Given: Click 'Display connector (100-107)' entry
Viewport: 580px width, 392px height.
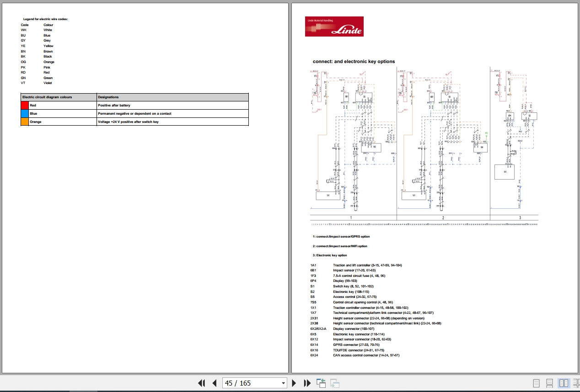Looking at the screenshot, I should coord(354,329).
